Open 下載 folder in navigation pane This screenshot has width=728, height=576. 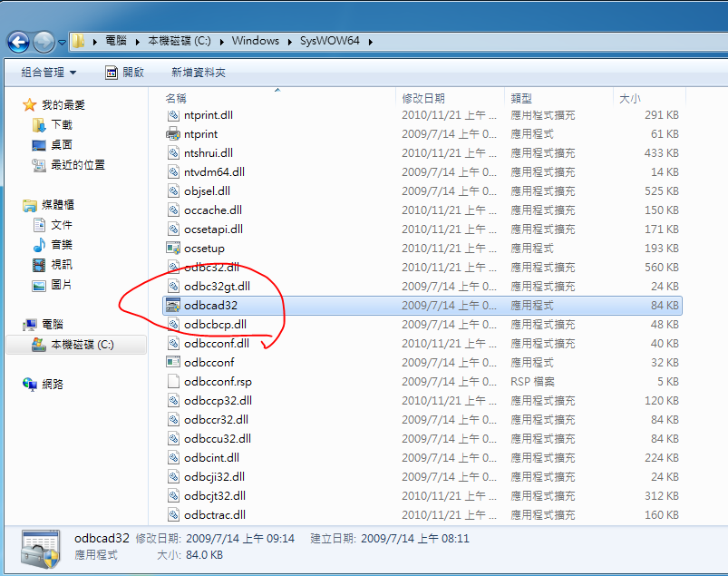62,125
